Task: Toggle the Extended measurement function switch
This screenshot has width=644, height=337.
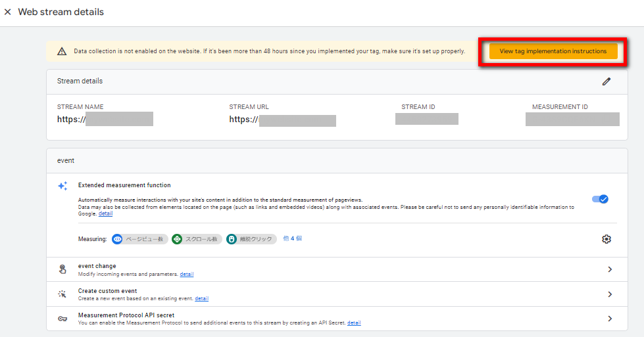Action: pyautogui.click(x=600, y=199)
